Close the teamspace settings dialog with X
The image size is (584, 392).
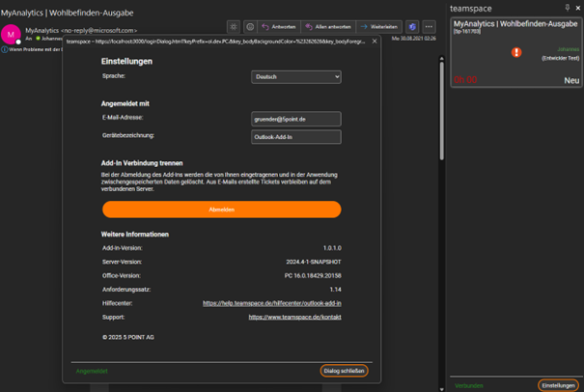point(375,41)
